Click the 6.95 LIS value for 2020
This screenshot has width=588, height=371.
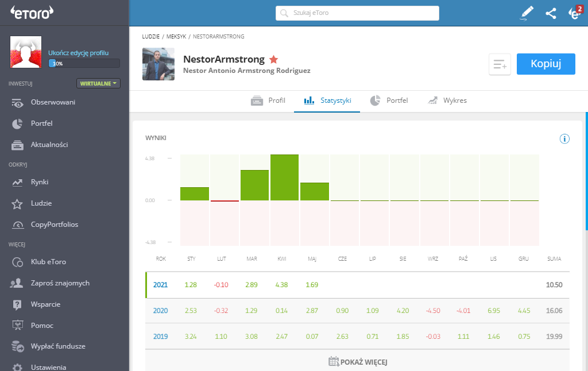pyautogui.click(x=493, y=311)
